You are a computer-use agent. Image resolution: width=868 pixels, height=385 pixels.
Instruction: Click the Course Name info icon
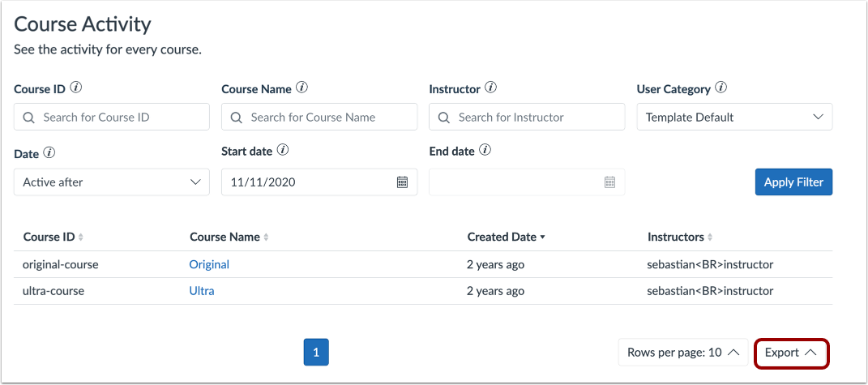pos(301,88)
